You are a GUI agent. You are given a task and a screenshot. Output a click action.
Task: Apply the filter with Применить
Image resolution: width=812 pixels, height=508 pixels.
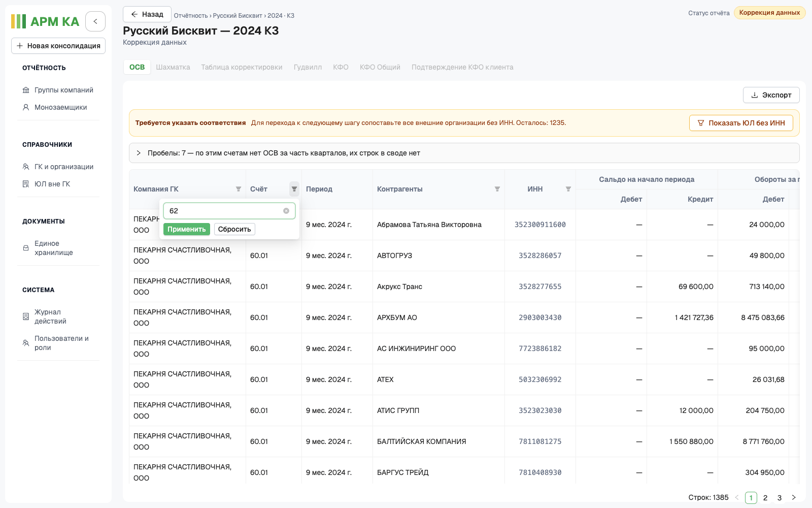187,229
